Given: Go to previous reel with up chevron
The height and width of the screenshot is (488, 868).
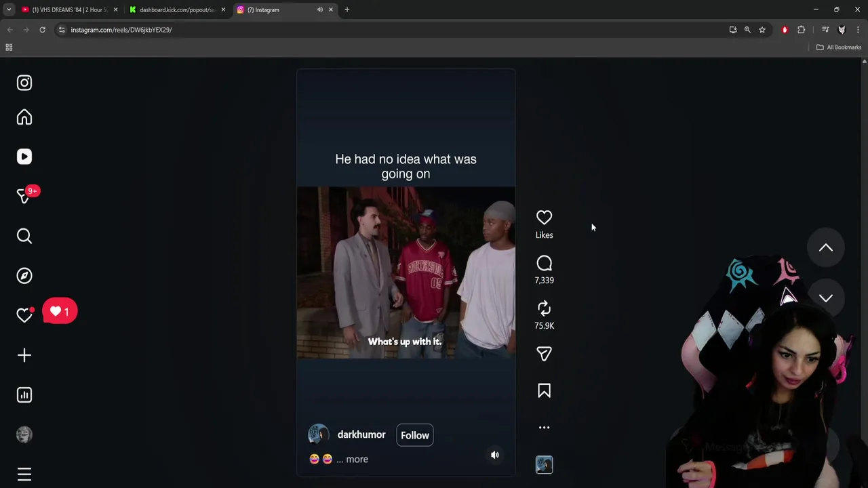Looking at the screenshot, I should [825, 248].
